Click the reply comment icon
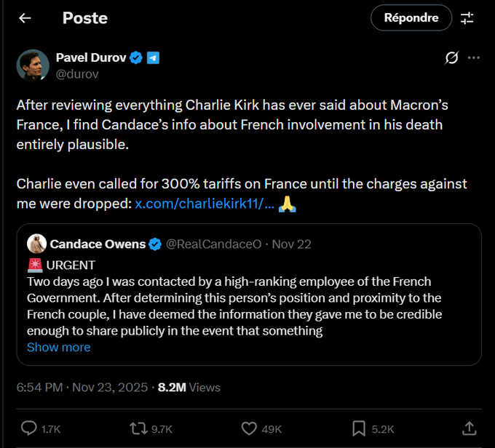Image resolution: width=495 pixels, height=448 pixels. coord(29,428)
